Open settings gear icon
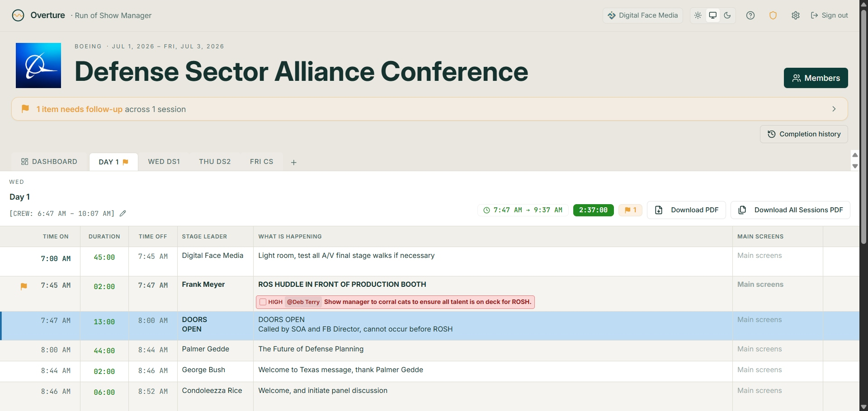 pyautogui.click(x=796, y=15)
